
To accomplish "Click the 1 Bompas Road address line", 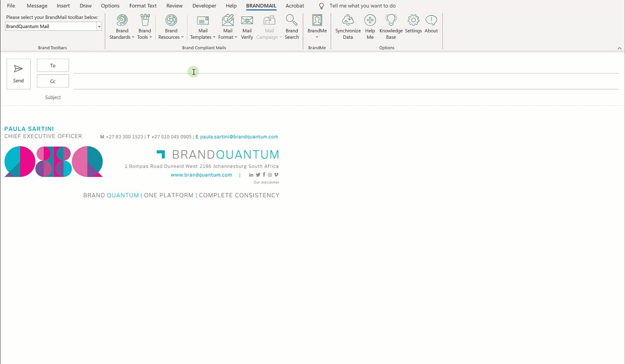I will point(202,166).
